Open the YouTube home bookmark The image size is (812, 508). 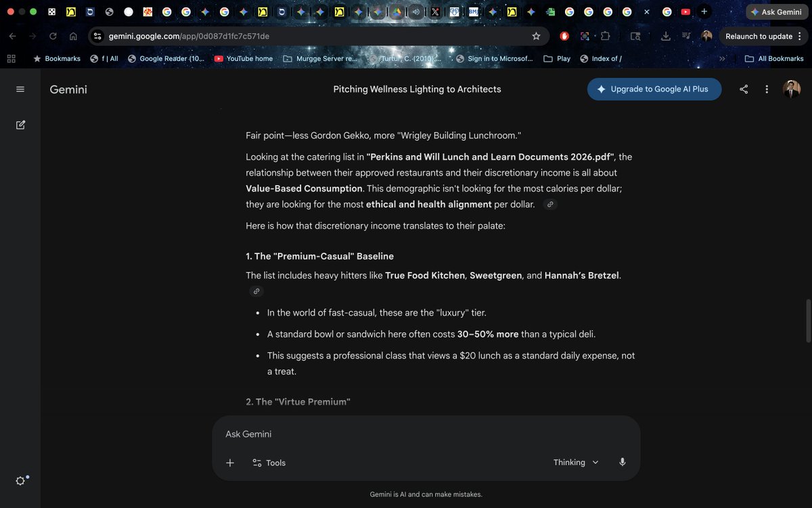pos(243,58)
